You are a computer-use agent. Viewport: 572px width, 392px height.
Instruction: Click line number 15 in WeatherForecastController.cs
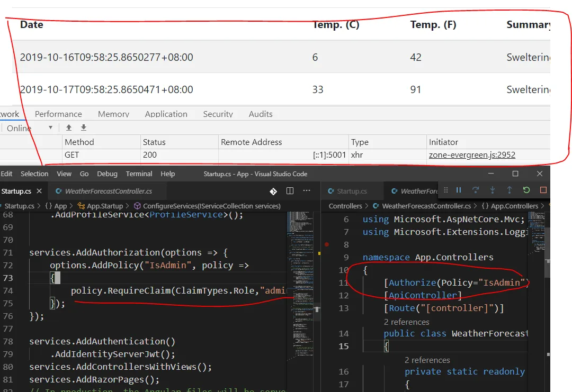point(344,346)
